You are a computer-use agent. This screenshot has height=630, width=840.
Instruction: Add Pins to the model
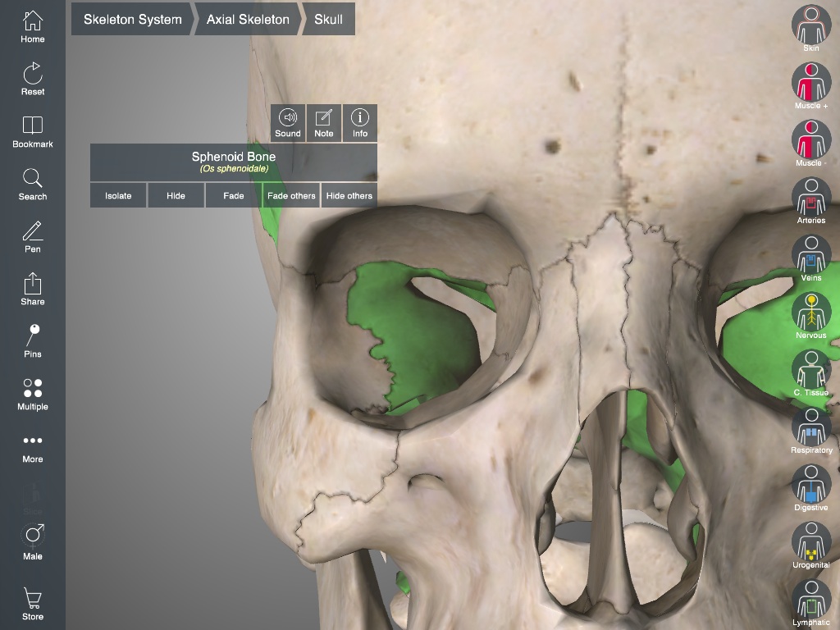pos(33,341)
